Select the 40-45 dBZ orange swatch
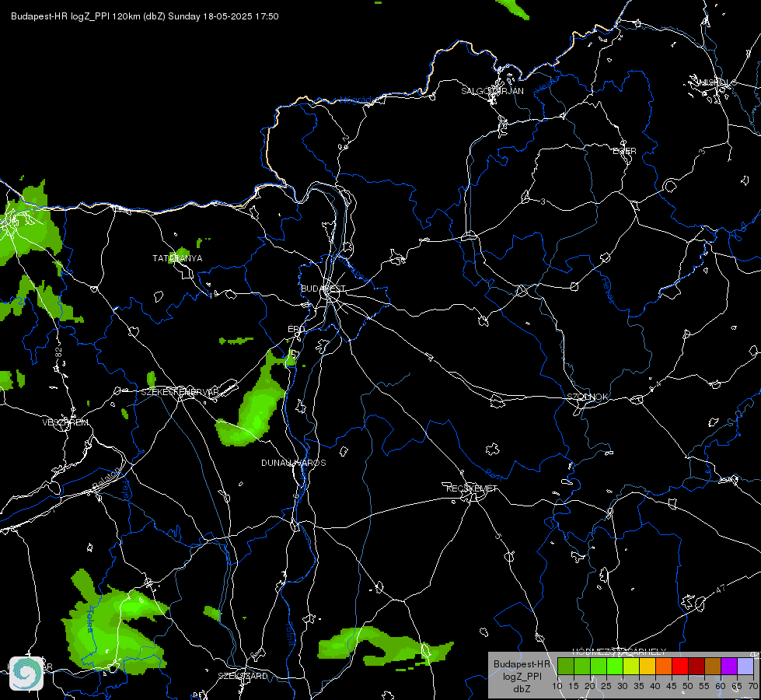Image resolution: width=761 pixels, height=700 pixels. [664, 666]
